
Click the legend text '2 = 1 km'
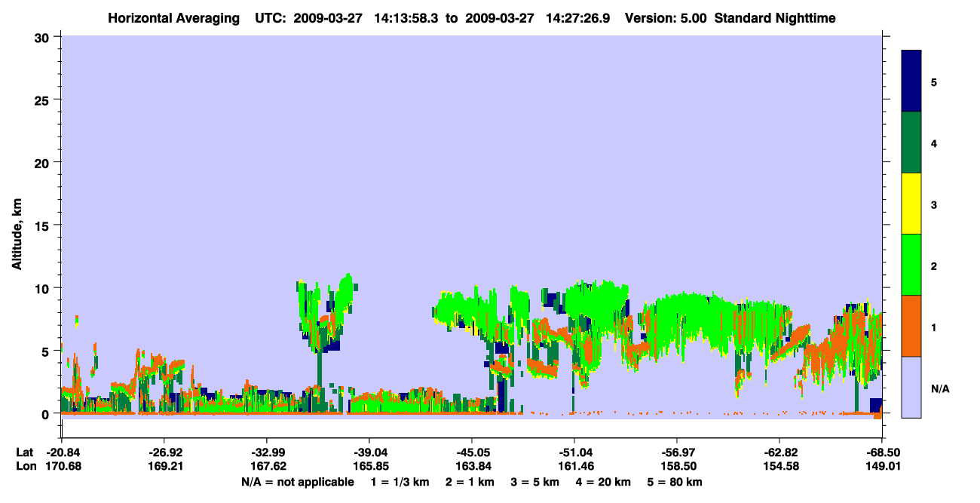coord(470,482)
